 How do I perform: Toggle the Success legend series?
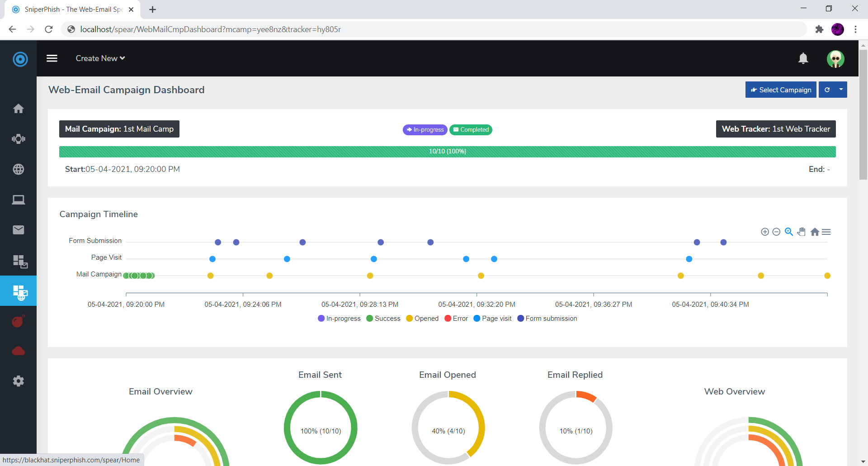pyautogui.click(x=383, y=319)
